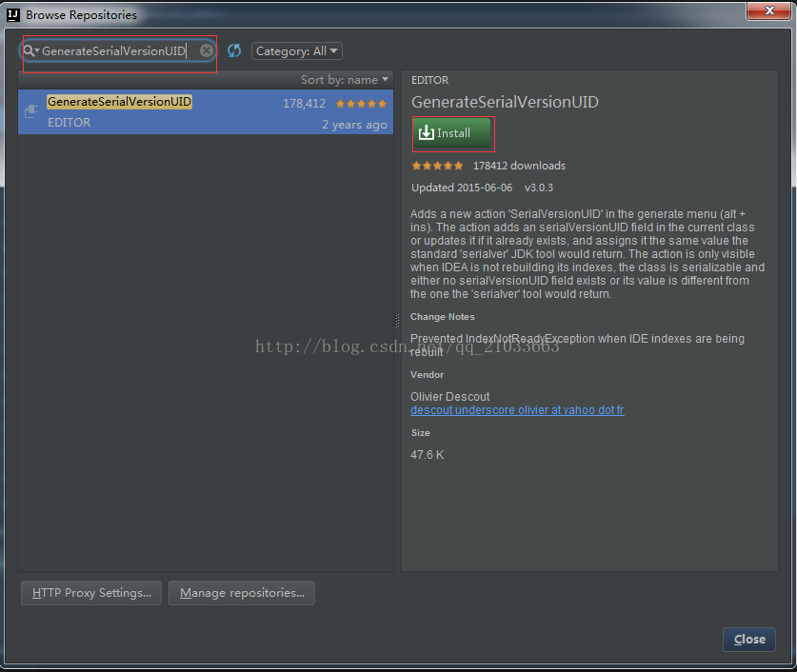The width and height of the screenshot is (797, 672).
Task: Click the IntelliJ icon in the title bar
Action: pyautogui.click(x=13, y=14)
